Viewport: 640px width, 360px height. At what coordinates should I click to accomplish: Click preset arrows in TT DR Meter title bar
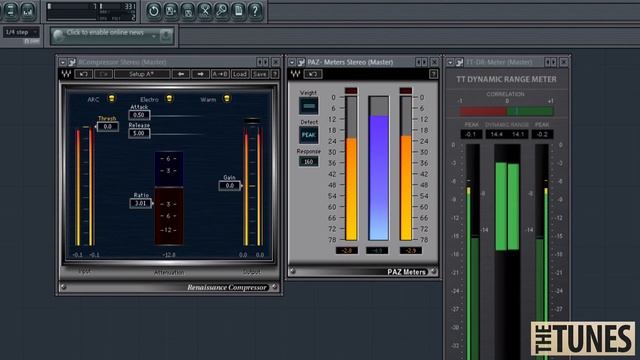[x=551, y=62]
